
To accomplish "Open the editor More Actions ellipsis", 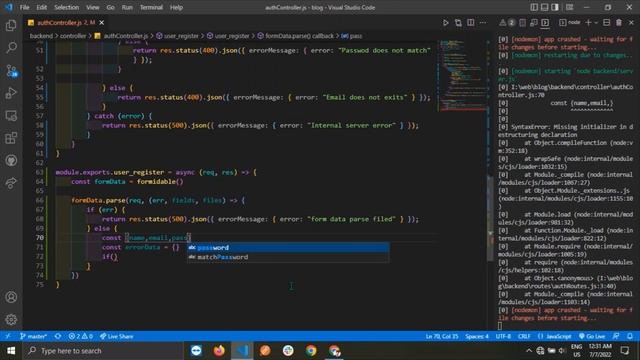I will pos(483,23).
